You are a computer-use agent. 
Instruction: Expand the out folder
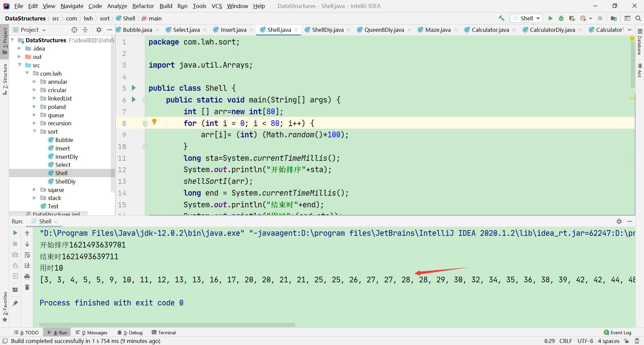(19, 57)
